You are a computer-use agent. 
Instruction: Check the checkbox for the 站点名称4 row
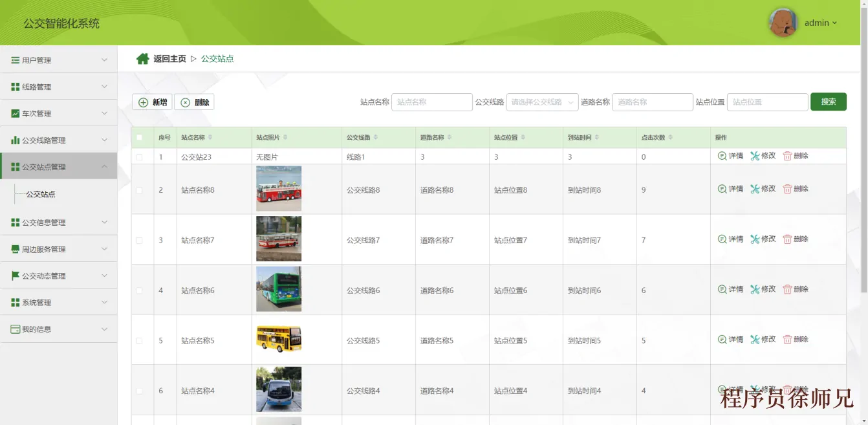139,391
